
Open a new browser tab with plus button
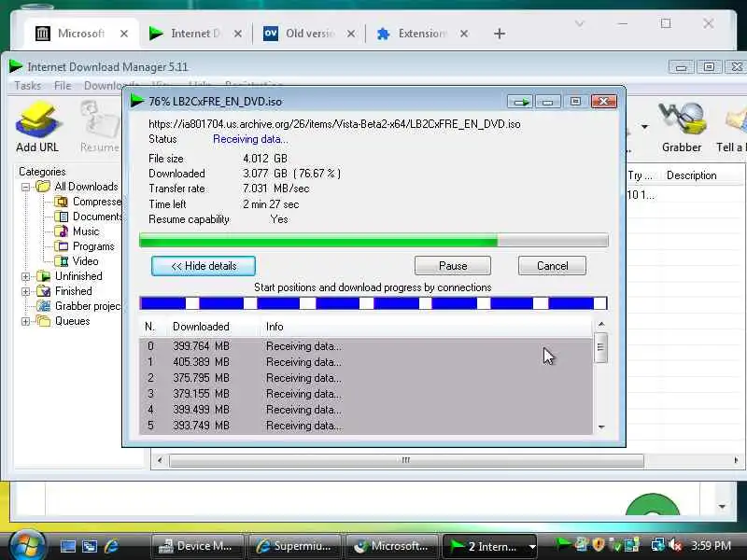click(500, 34)
